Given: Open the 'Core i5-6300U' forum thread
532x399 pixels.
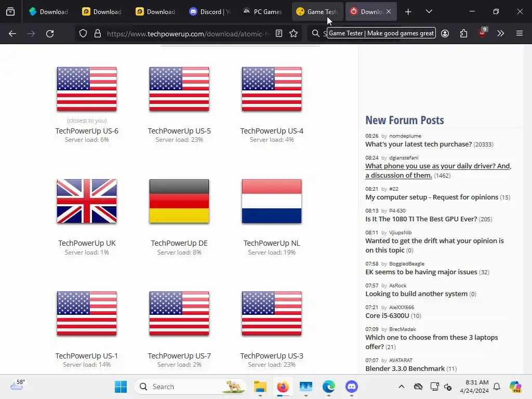Looking at the screenshot, I should click(x=387, y=315).
